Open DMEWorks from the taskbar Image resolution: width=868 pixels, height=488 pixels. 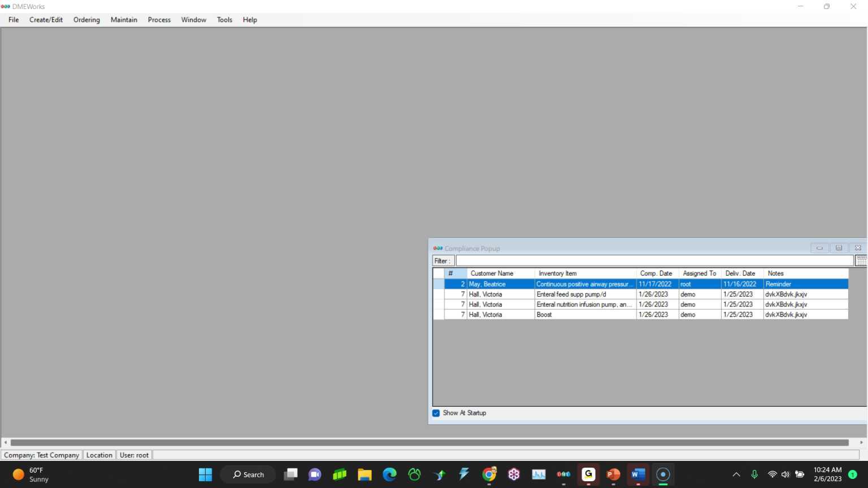563,474
